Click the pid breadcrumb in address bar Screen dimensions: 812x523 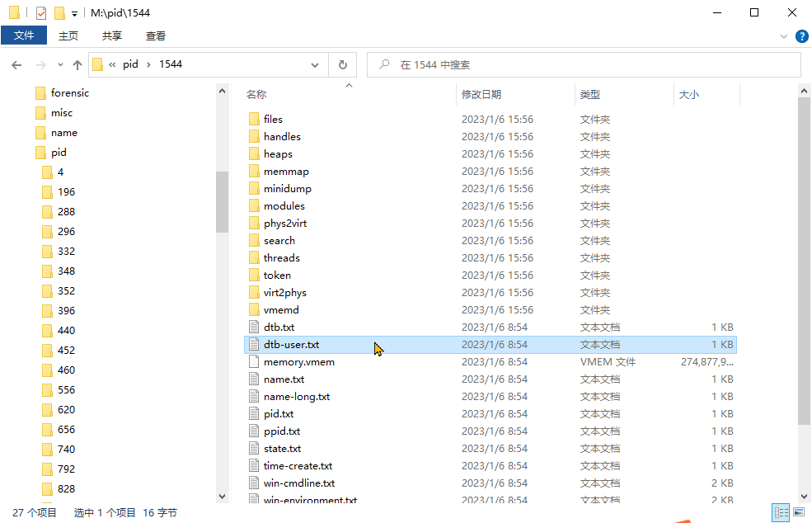pyautogui.click(x=130, y=64)
